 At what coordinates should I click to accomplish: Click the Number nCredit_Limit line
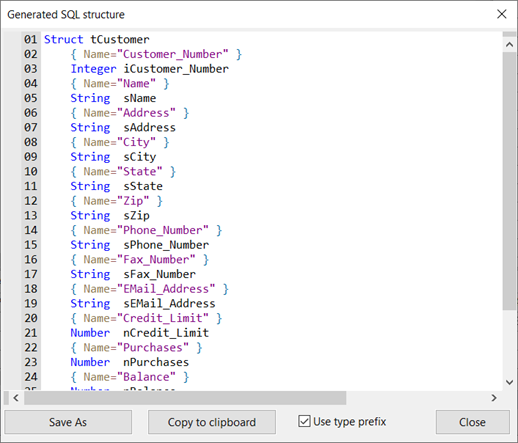point(139,333)
